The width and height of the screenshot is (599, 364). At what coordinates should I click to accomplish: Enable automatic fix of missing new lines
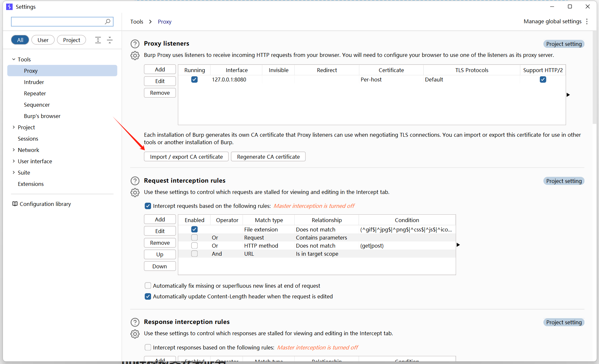point(148,285)
